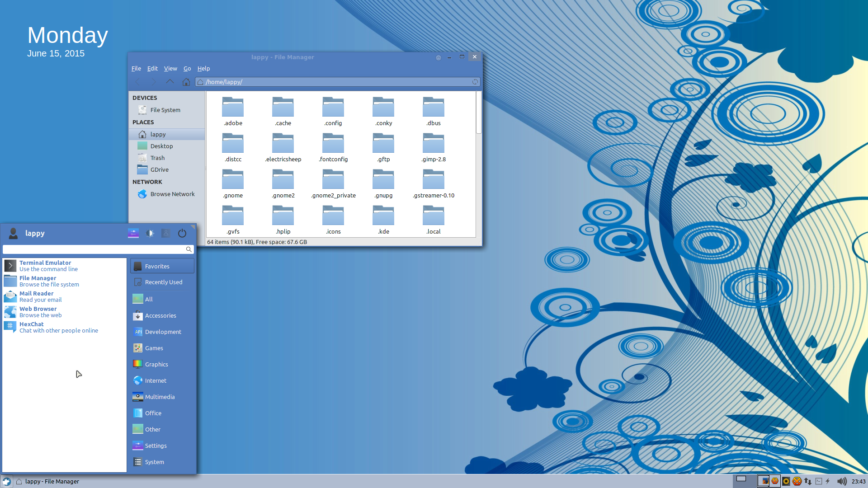Open the Help menu in File Manager
The image size is (868, 488).
click(203, 68)
